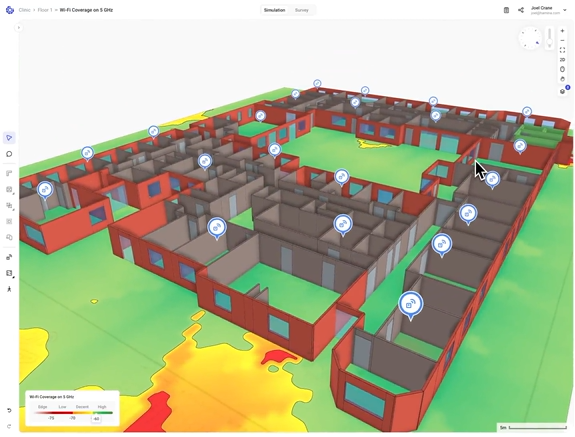Image resolution: width=575 pixels, height=437 pixels.
Task: Click the coverage legend color gradient bar
Action: click(73, 413)
